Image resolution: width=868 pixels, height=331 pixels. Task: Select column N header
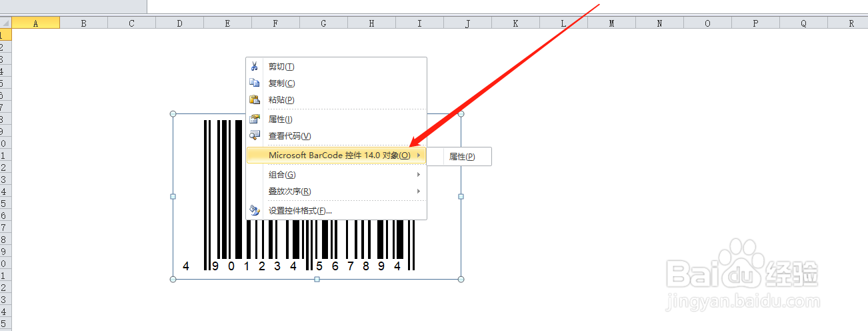pyautogui.click(x=660, y=23)
